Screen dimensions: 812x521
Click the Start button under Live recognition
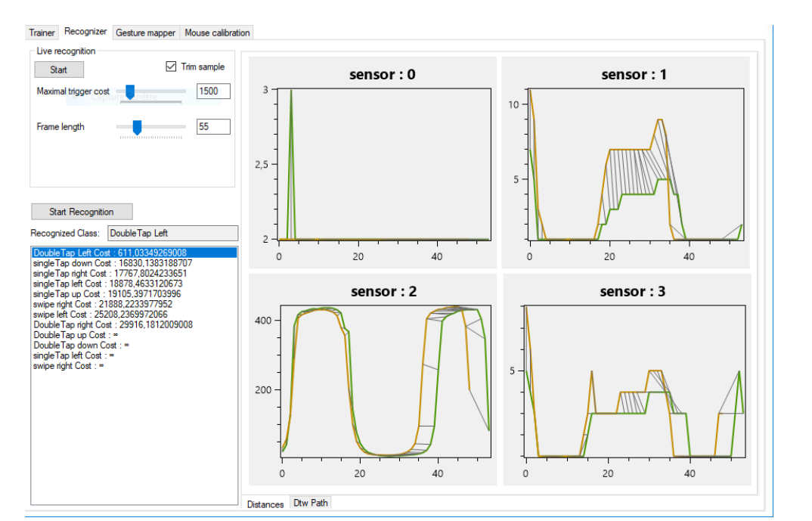coord(59,70)
